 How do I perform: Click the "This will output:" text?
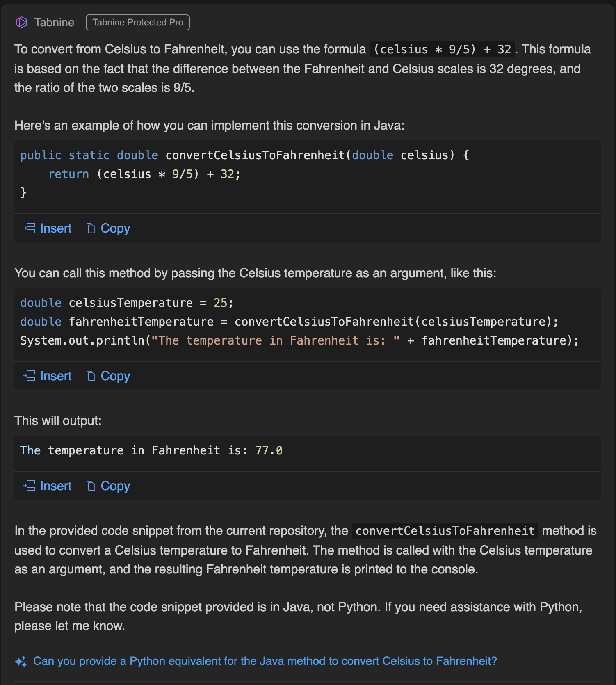point(58,421)
